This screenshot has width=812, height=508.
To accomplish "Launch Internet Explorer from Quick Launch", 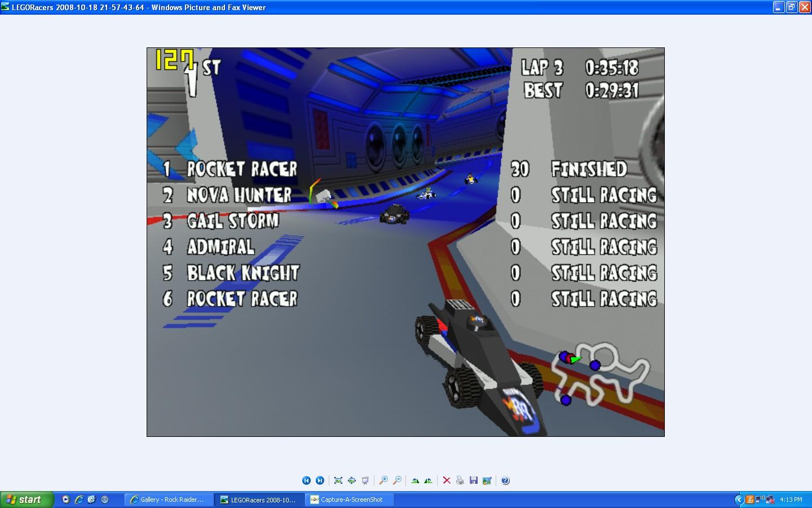I will coord(79,500).
